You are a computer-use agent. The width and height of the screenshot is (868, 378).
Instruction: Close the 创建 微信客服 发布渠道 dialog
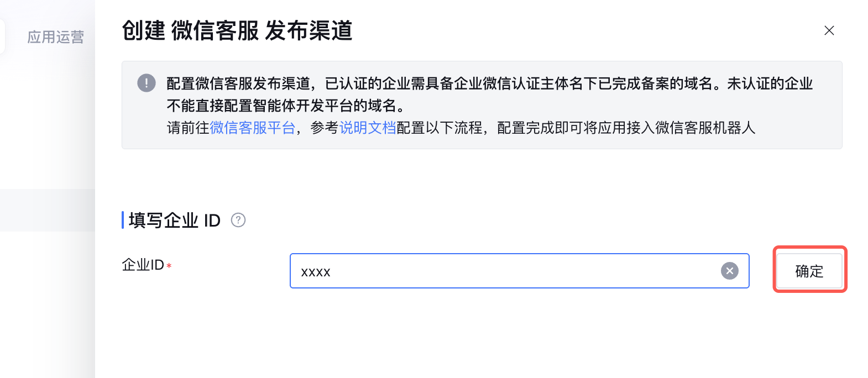coord(829,30)
